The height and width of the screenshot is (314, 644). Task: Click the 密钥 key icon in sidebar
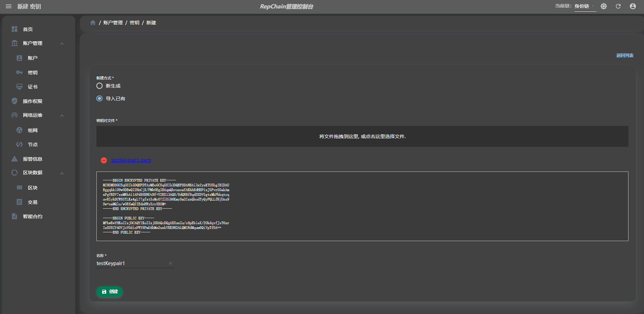click(x=20, y=72)
